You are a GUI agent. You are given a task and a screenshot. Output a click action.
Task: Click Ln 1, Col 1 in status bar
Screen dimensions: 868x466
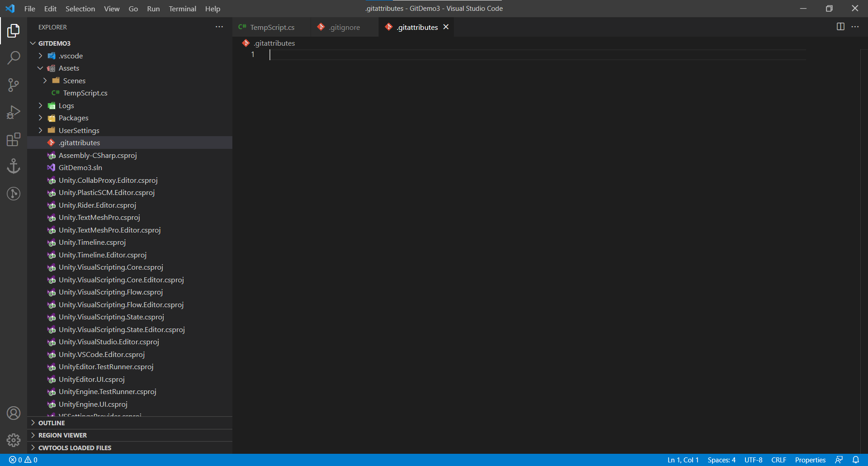[683, 460]
